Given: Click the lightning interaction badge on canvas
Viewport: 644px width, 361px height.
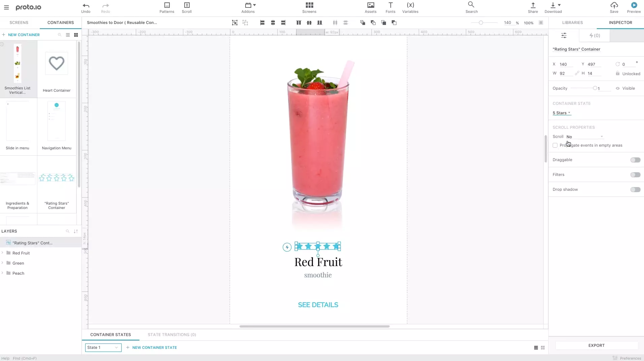Looking at the screenshot, I should pyautogui.click(x=287, y=247).
